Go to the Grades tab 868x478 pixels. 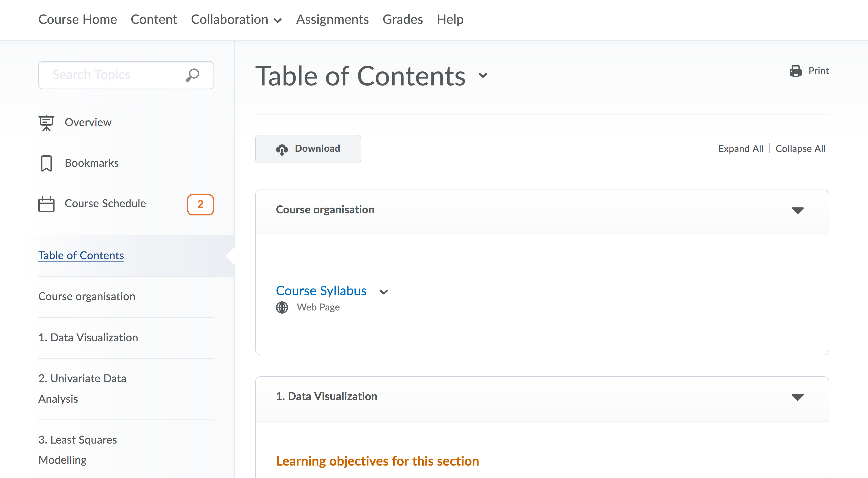tap(402, 19)
